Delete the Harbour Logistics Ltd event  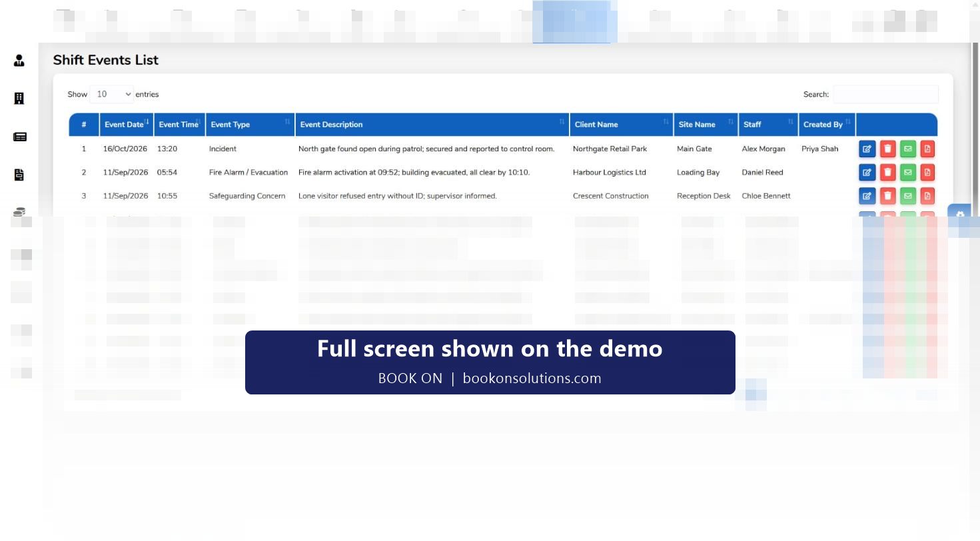pyautogui.click(x=887, y=173)
